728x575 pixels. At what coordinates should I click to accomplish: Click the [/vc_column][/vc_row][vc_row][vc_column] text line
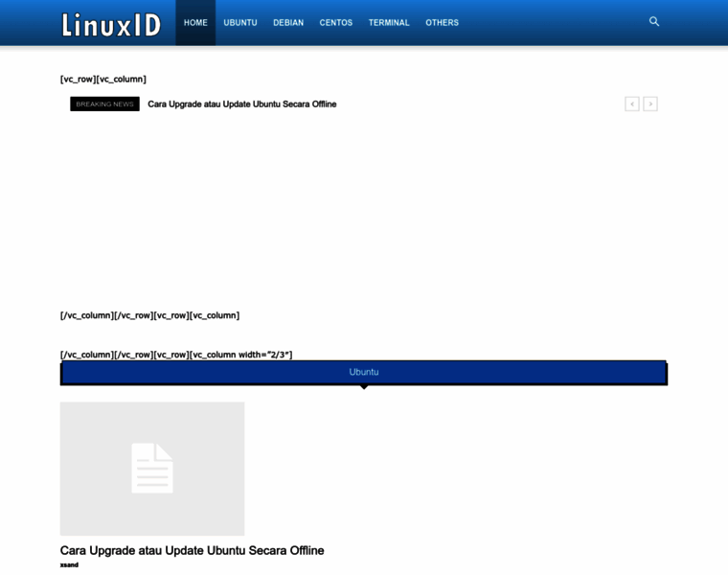pyautogui.click(x=150, y=315)
